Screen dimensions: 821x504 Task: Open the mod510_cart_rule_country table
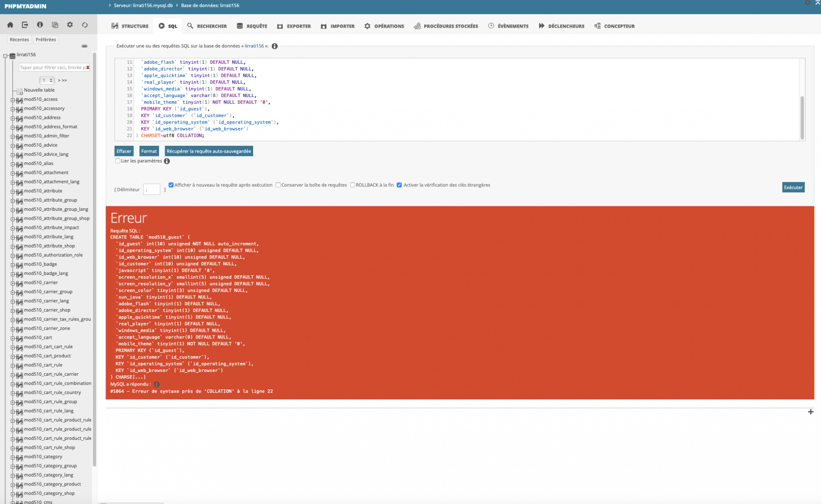tap(52, 393)
